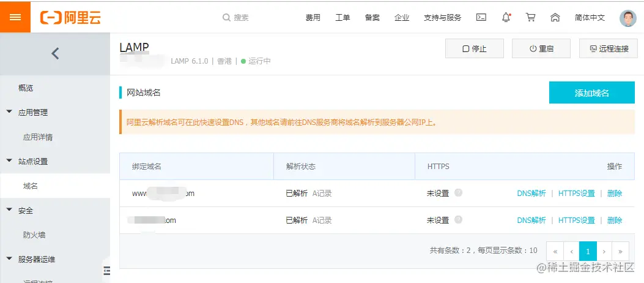
Task: Open the shopping cart icon
Action: (531, 17)
